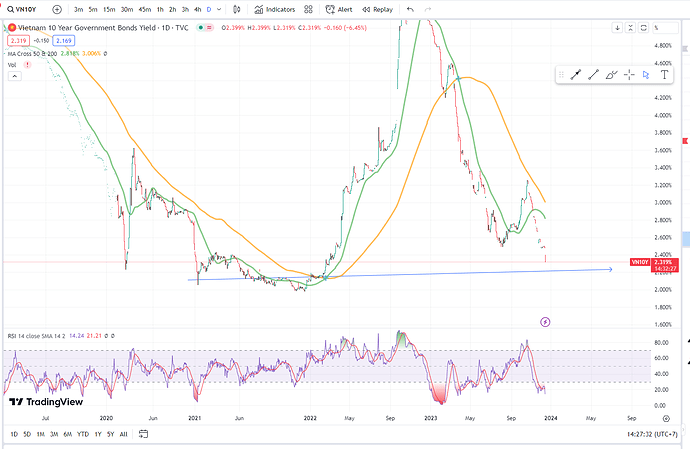The image size is (690, 449).
Task: Click the down arrow scale button
Action: [x=617, y=28]
